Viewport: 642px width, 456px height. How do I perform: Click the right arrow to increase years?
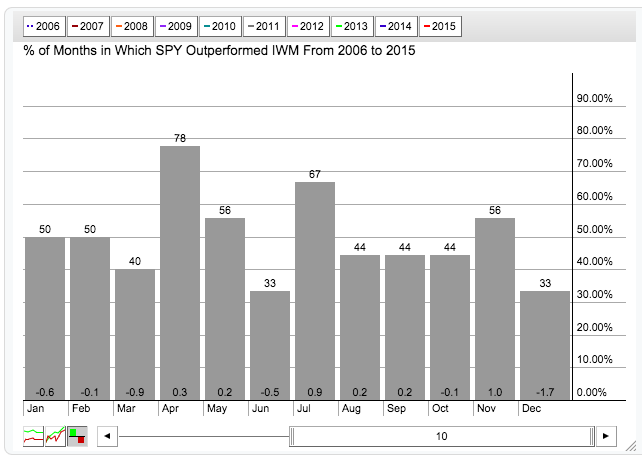click(606, 436)
